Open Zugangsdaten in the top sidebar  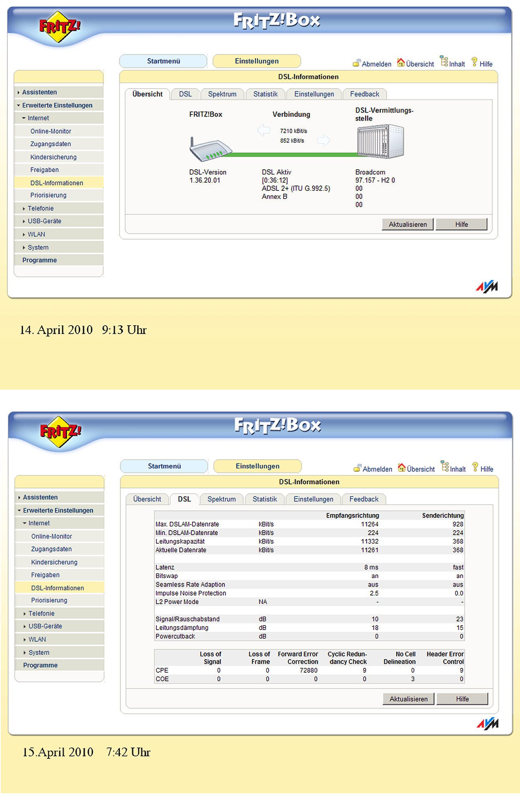[59, 144]
